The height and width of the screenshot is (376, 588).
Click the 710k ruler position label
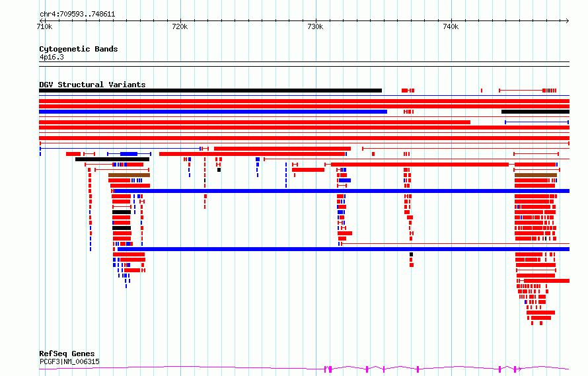pos(45,26)
